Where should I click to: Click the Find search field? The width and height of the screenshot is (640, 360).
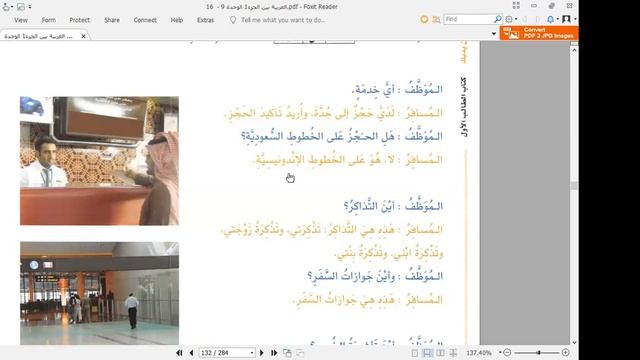coord(469,19)
